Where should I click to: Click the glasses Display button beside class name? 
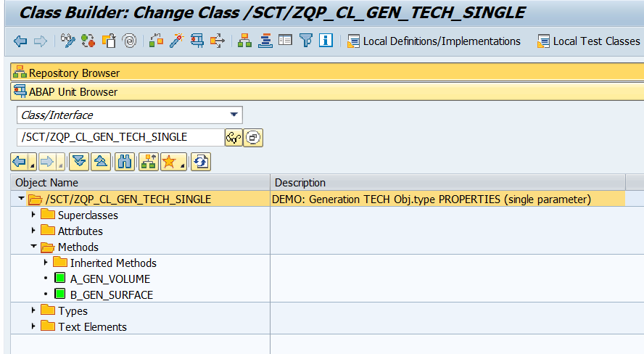[x=234, y=137]
